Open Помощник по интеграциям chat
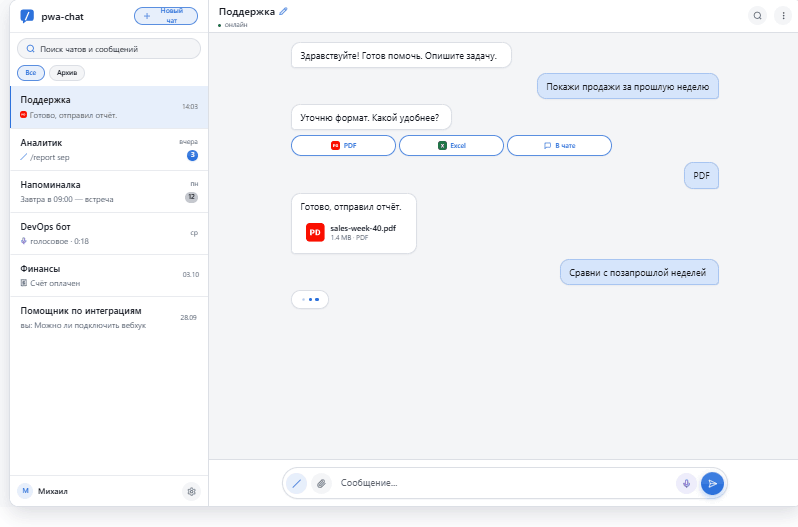798x527 pixels. (109, 318)
